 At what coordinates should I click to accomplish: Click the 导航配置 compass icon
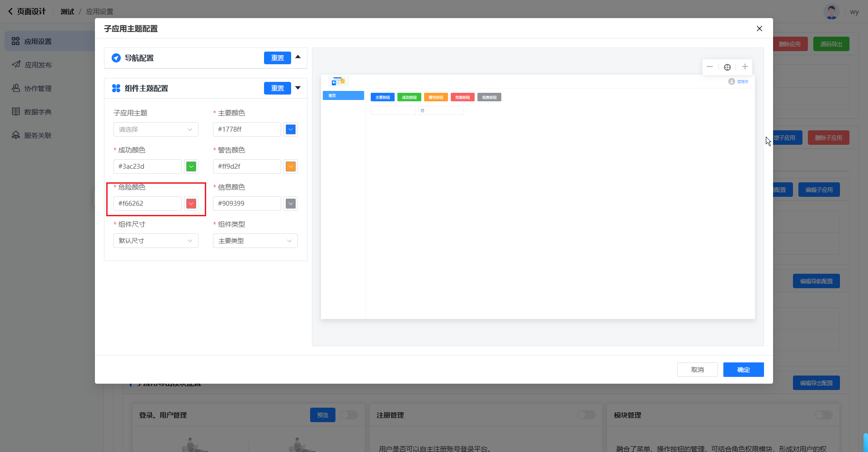tap(116, 58)
